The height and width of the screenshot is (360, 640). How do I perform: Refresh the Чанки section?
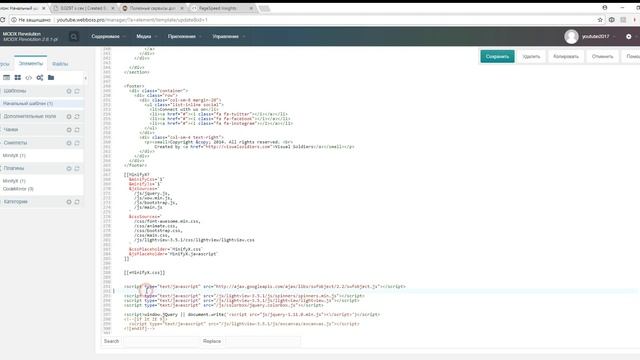(x=77, y=130)
